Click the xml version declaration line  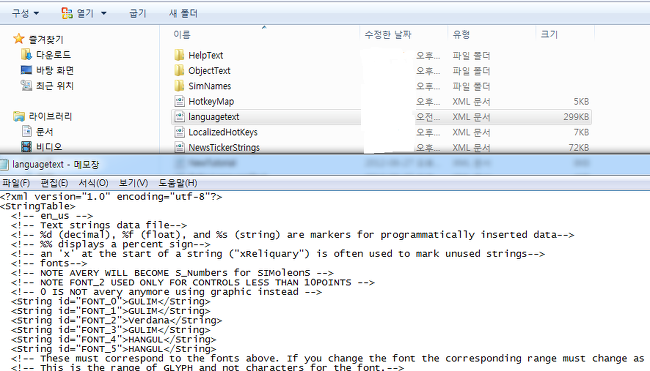pos(111,196)
